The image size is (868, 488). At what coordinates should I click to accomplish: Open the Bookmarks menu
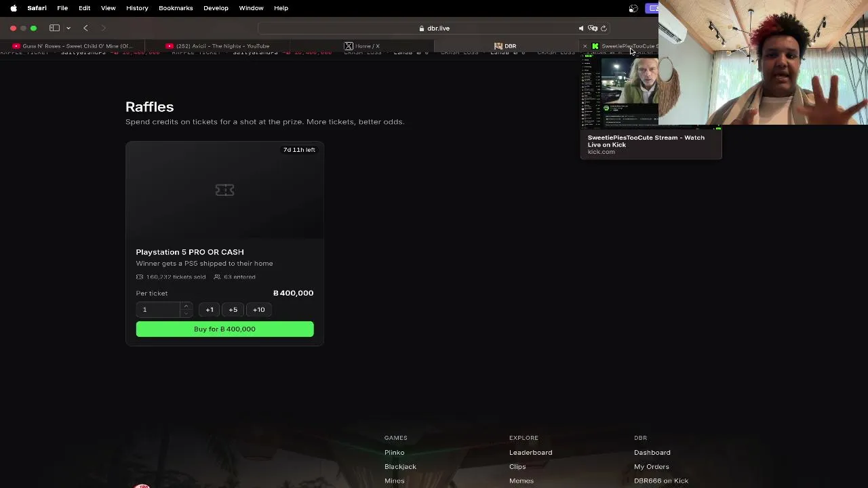176,8
